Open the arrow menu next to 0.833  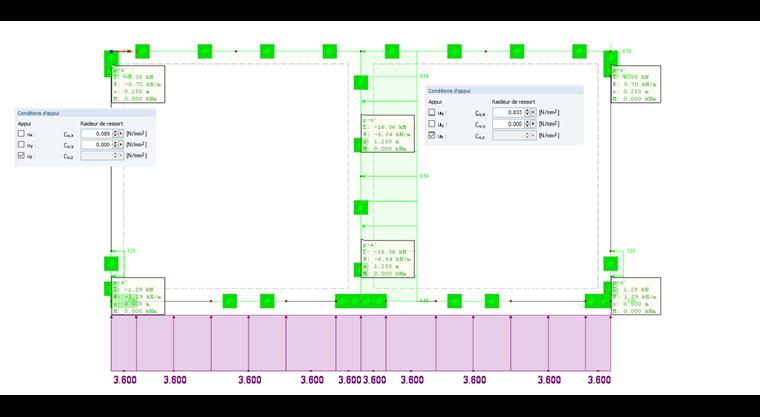pyautogui.click(x=533, y=112)
